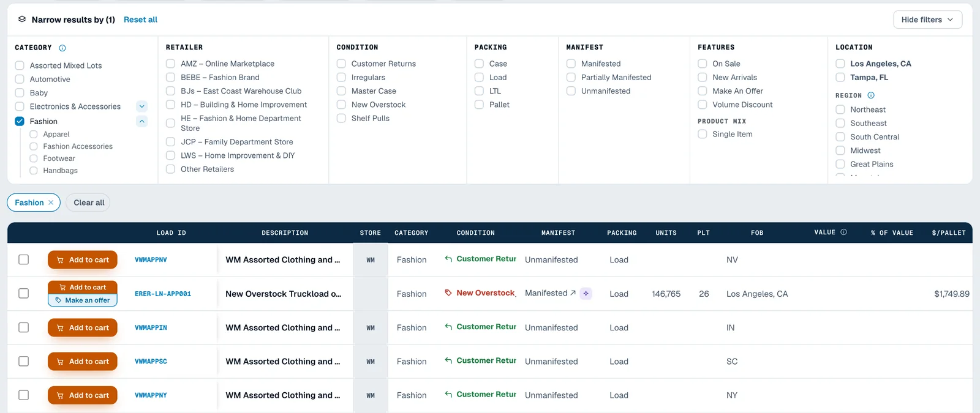Select row checkbox for VWMAPPSC
This screenshot has width=980, height=413.
(23, 361)
